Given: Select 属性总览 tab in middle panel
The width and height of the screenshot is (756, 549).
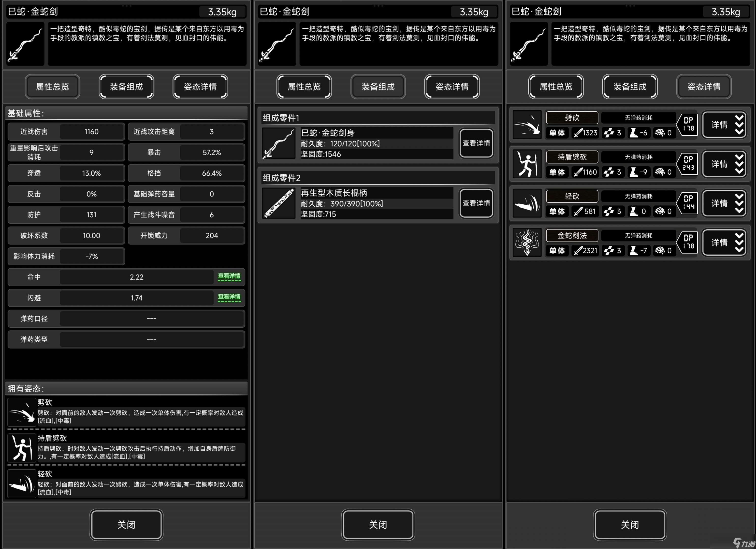Looking at the screenshot, I should click(x=304, y=87).
